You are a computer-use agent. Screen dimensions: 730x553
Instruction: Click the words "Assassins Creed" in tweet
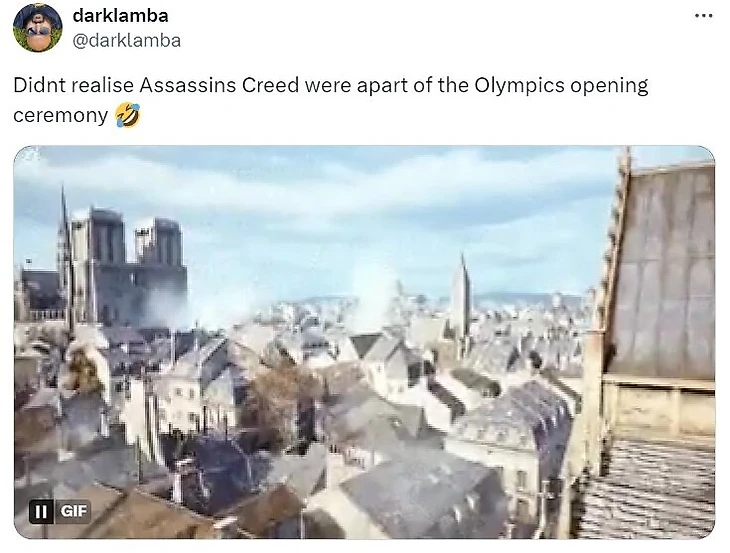coord(219,85)
